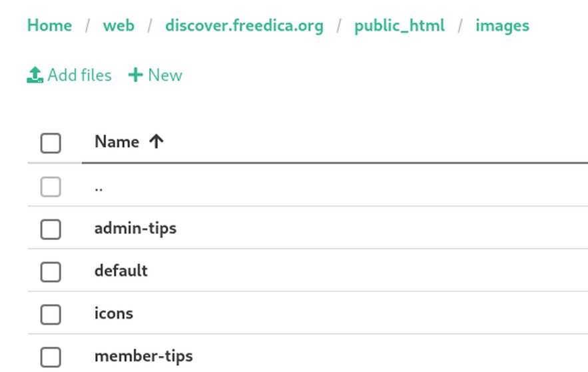The image size is (588, 372).
Task: Tick the icons folder checkbox
Action: tap(51, 314)
